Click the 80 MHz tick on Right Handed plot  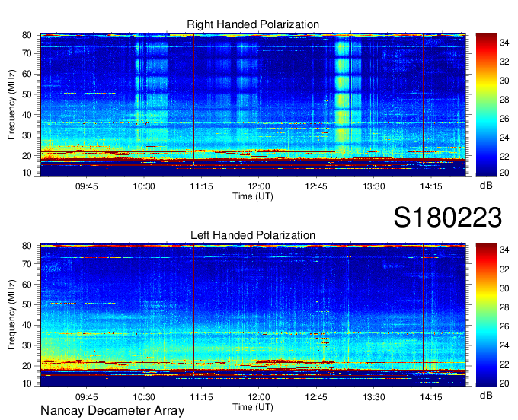coord(27,35)
